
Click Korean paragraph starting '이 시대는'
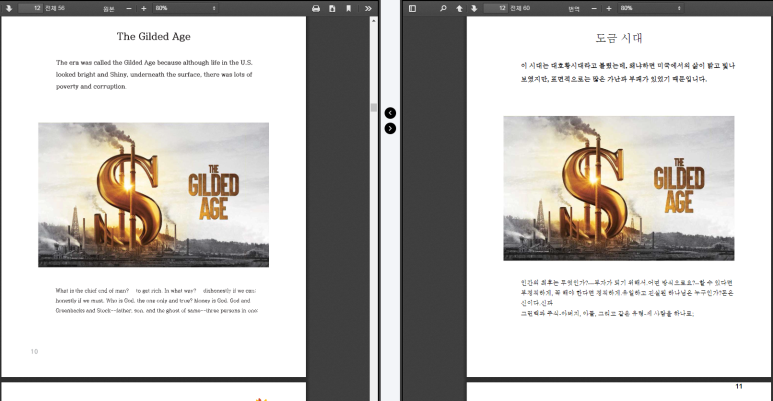click(x=628, y=72)
